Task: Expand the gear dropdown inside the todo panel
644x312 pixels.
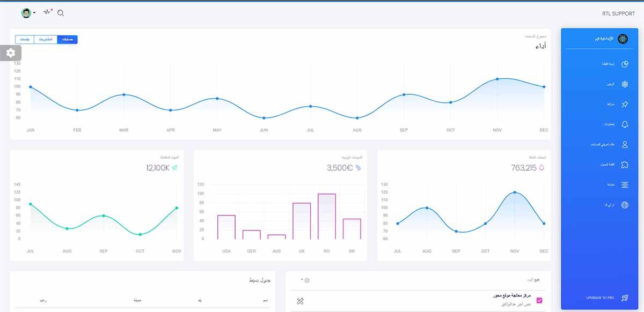Action: (x=306, y=279)
